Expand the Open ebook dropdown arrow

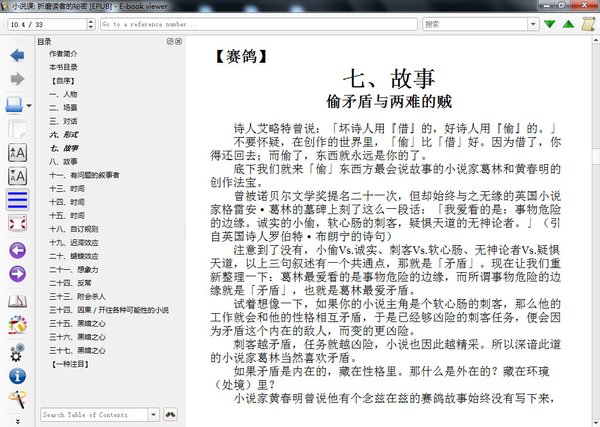point(30,105)
